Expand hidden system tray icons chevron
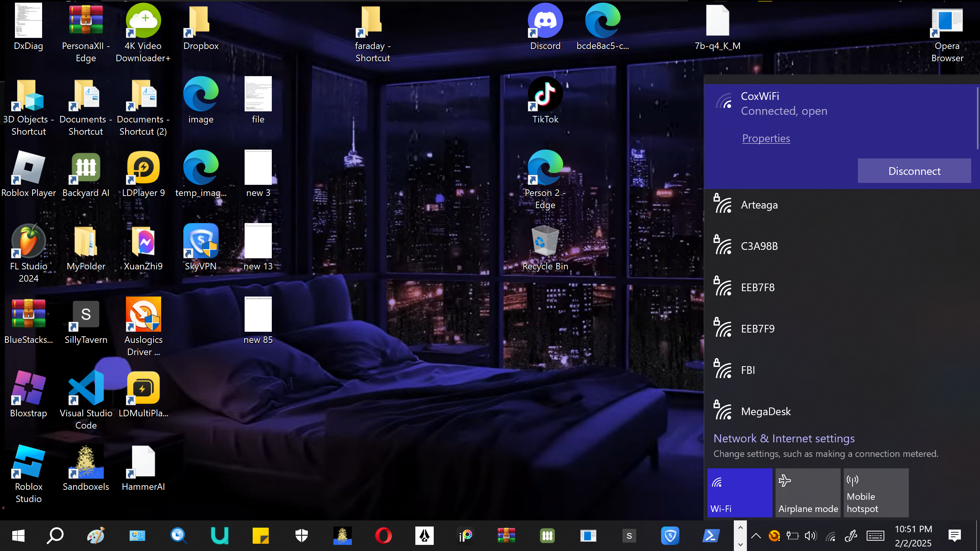 [756, 536]
